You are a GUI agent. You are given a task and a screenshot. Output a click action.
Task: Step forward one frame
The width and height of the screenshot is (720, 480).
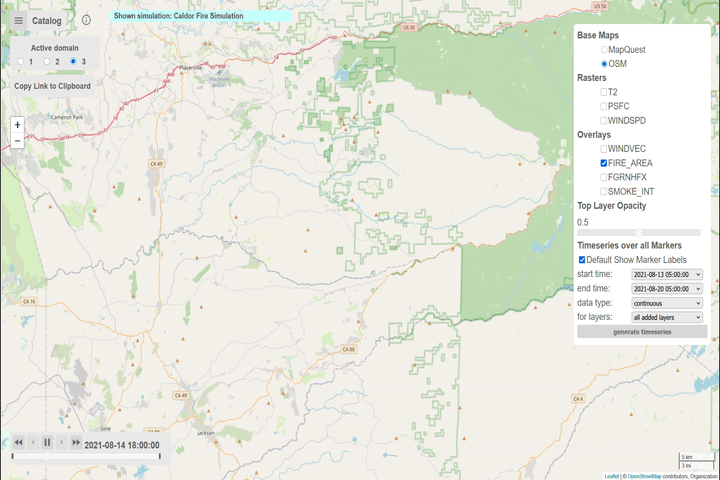[61, 442]
